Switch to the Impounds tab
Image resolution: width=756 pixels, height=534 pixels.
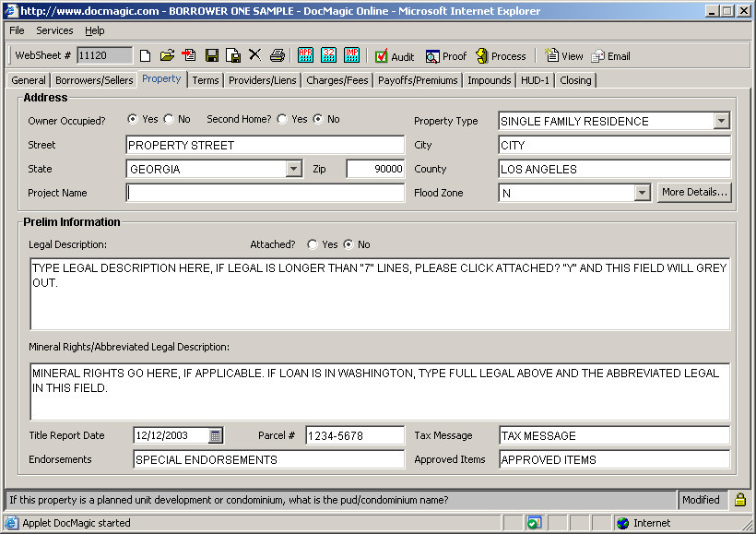(489, 80)
